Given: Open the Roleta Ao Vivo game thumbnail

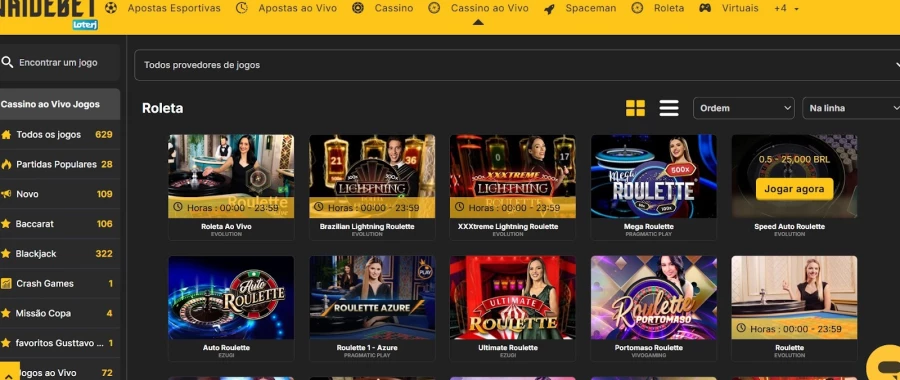Looking at the screenshot, I should coord(231,176).
